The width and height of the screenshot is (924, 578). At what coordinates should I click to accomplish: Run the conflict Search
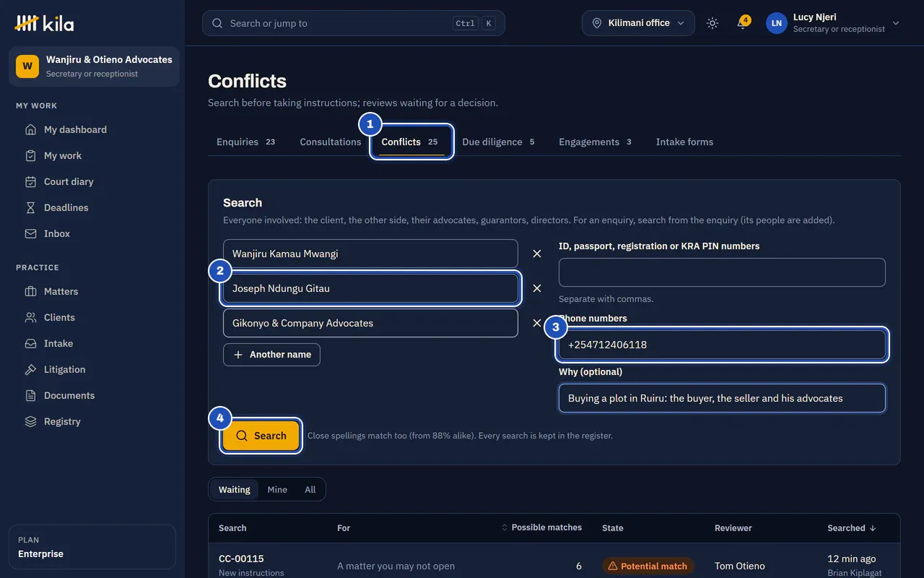261,436
